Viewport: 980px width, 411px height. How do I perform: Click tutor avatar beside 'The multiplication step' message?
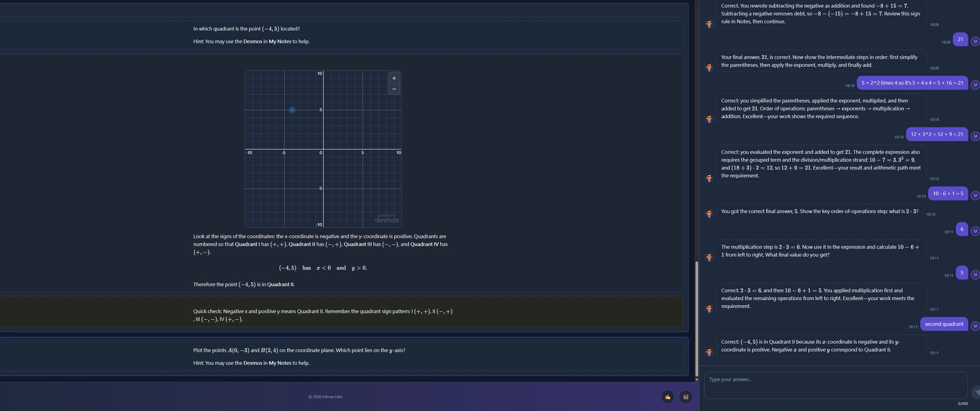click(709, 257)
